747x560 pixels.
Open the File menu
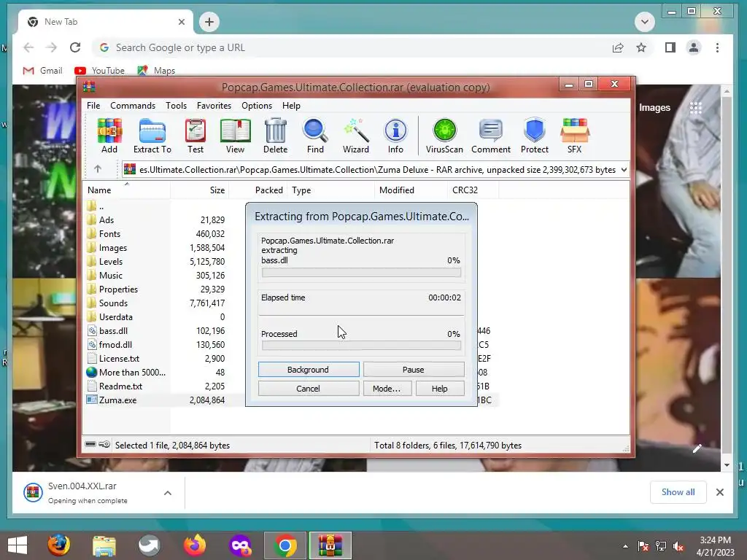click(x=93, y=106)
